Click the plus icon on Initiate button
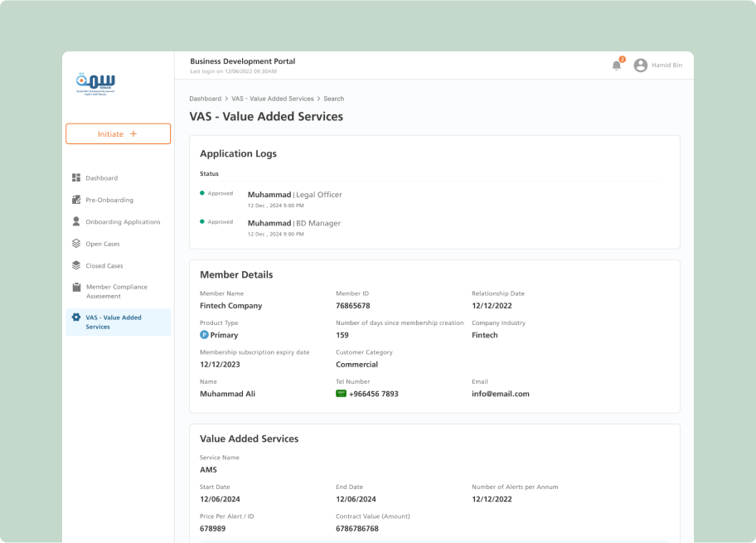The image size is (756, 543). click(133, 133)
